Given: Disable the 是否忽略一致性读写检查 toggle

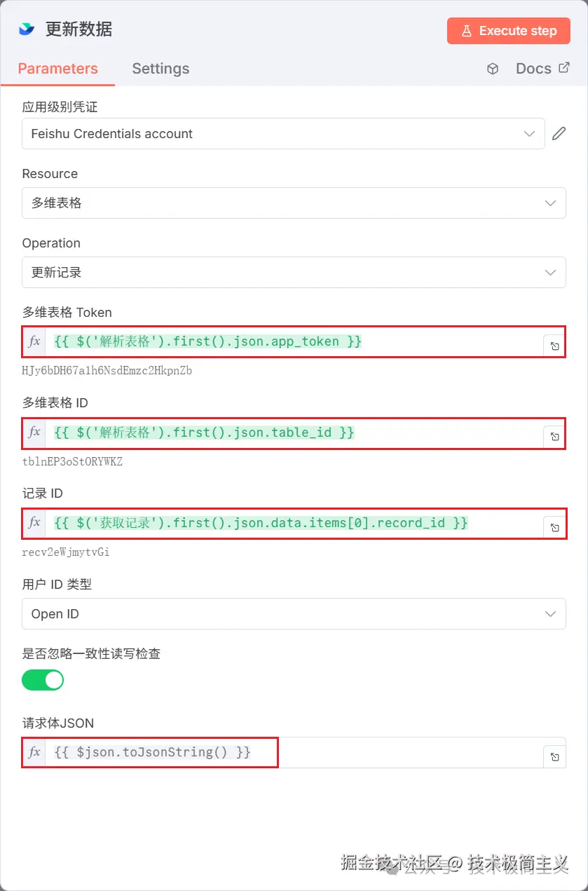Looking at the screenshot, I should 43,680.
